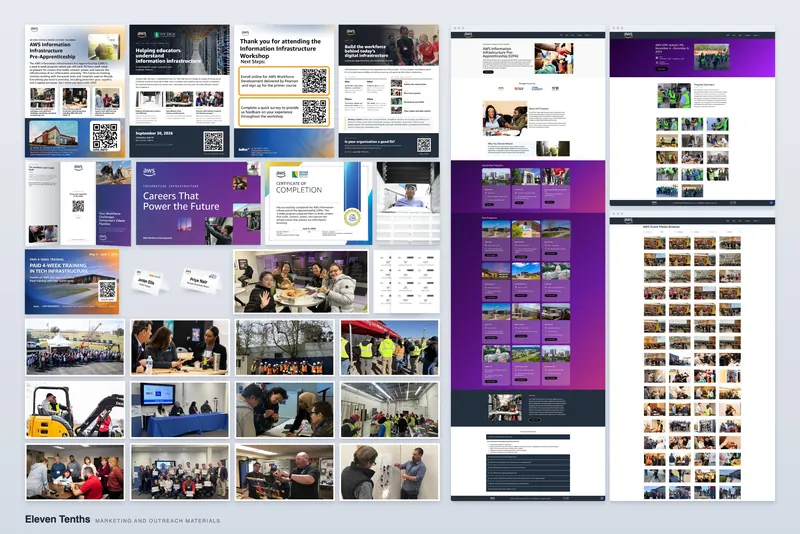This screenshot has width=800, height=534.
Task: Open the photo of a large crowd by the white tent
Action: point(75,347)
